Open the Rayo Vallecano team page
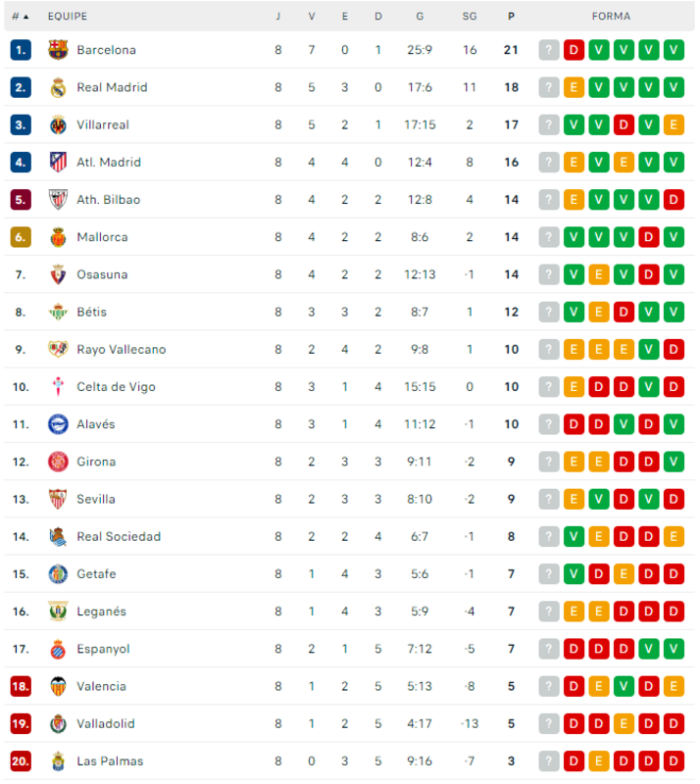The height and width of the screenshot is (784, 700). [122, 350]
